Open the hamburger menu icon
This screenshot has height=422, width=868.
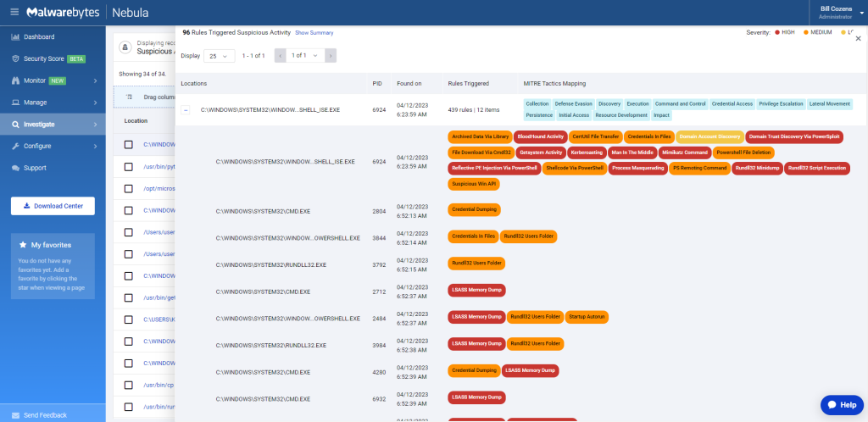pos(14,12)
